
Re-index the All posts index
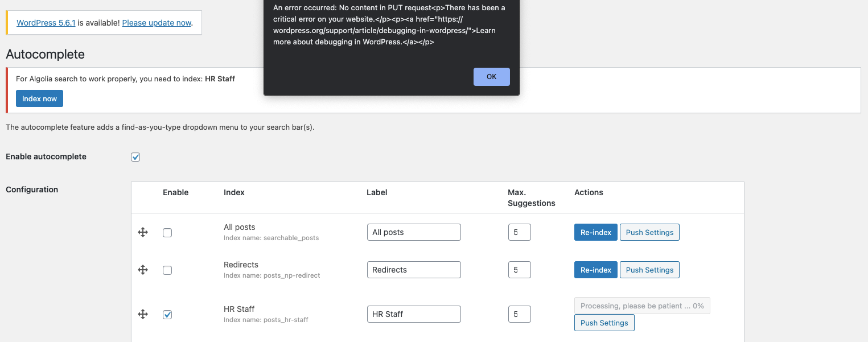coord(596,232)
